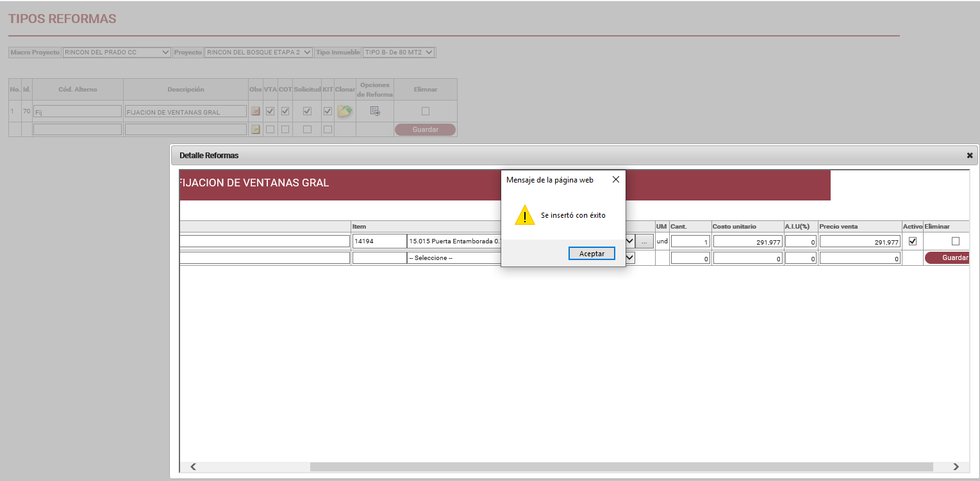
Task: Toggle Activo checkbox for item 14194
Action: [x=913, y=241]
